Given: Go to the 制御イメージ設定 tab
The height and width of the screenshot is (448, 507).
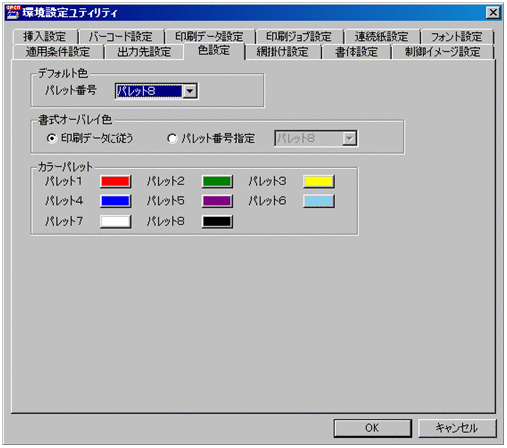Looking at the screenshot, I should tap(443, 52).
